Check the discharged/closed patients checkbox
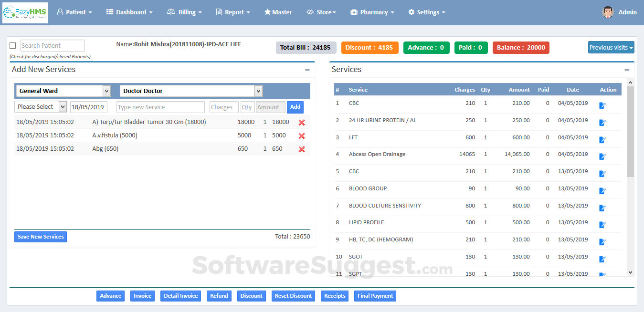 pos(13,46)
